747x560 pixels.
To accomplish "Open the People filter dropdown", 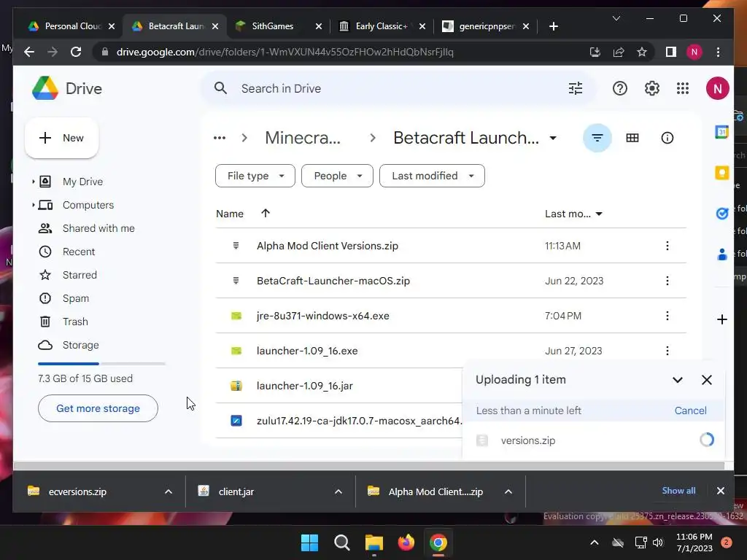I will (x=337, y=176).
